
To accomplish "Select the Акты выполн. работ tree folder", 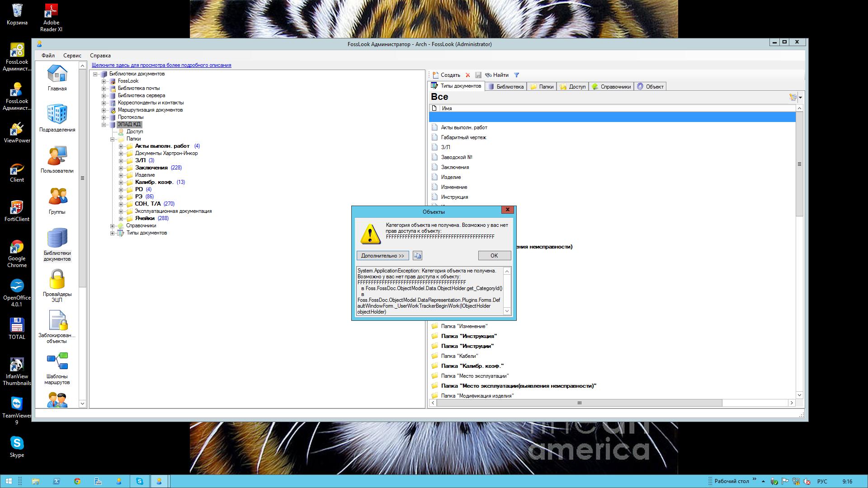I will tap(162, 146).
